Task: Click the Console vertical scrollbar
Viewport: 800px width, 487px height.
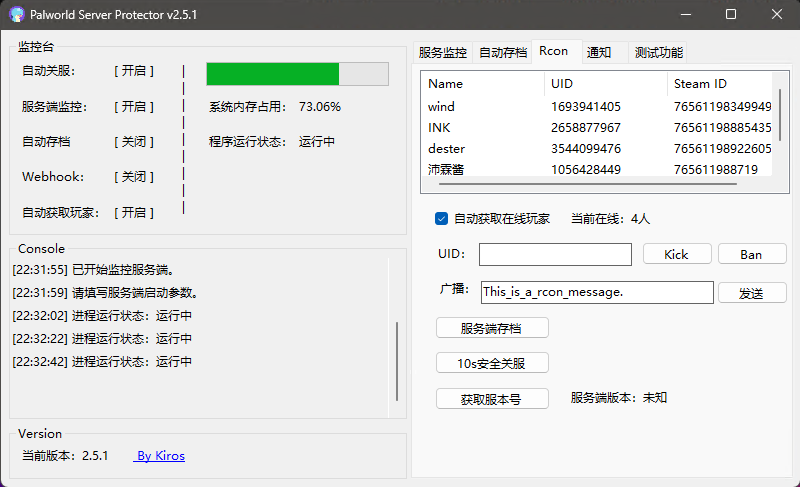Action: pos(397,361)
